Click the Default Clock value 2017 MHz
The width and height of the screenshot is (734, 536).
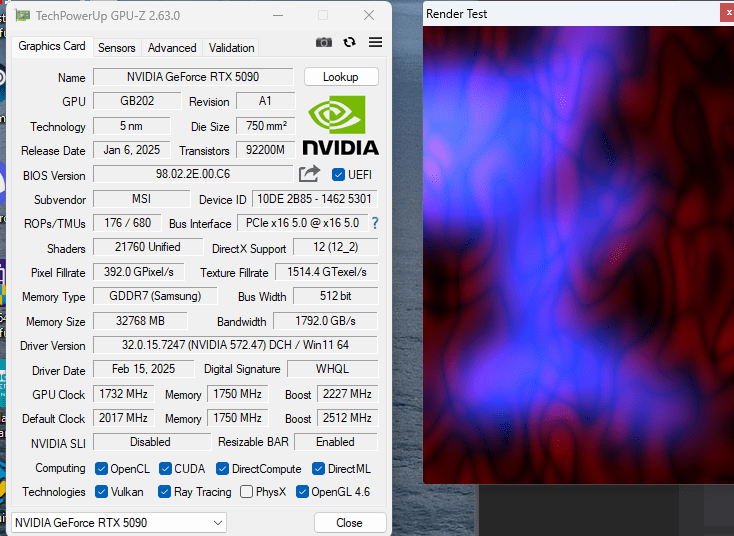pyautogui.click(x=124, y=418)
